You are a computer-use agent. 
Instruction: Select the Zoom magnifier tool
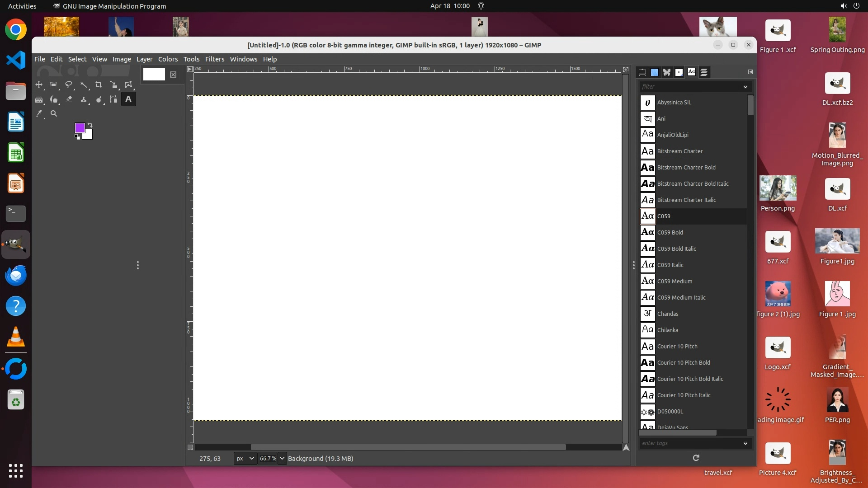[54, 114]
